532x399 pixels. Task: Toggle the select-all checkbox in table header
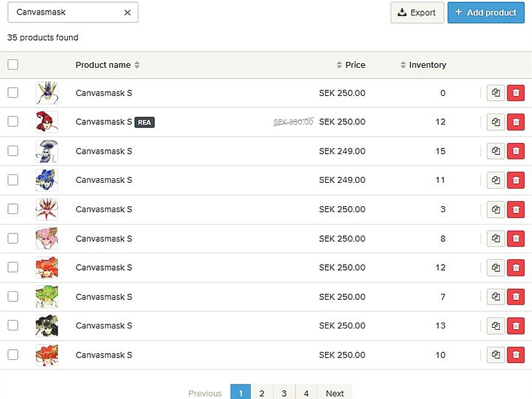[x=13, y=65]
